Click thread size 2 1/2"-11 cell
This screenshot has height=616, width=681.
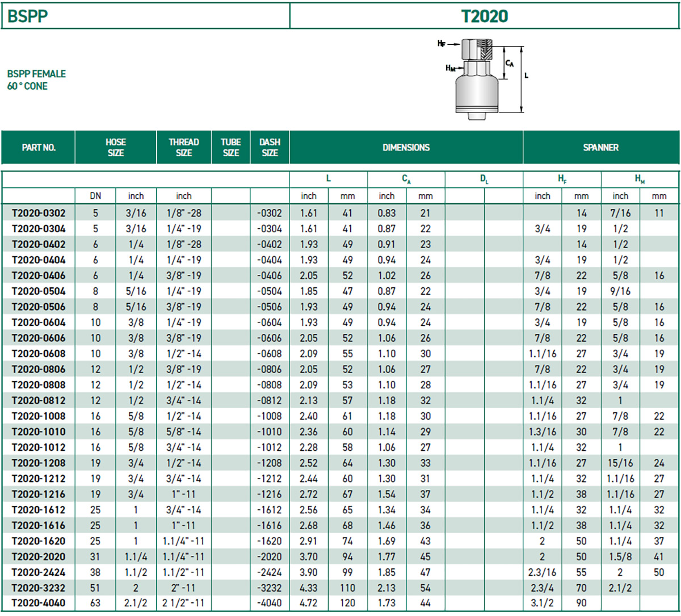(x=184, y=603)
